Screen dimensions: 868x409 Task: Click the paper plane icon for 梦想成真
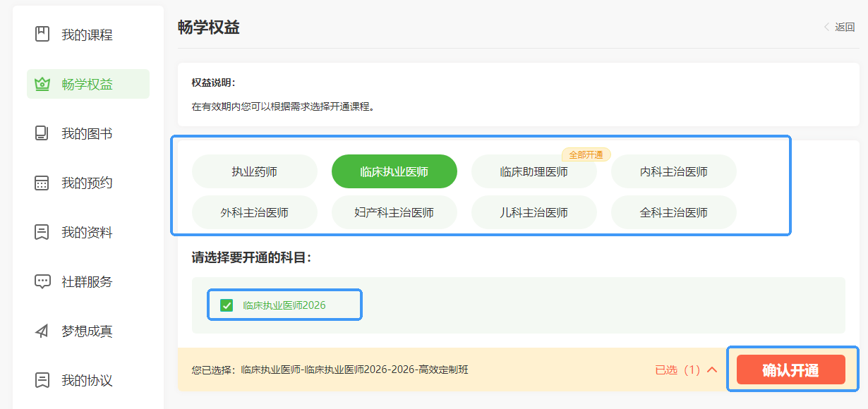coord(42,331)
